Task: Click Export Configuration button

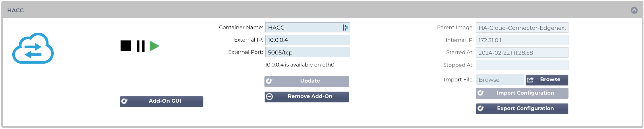Action: click(522, 109)
